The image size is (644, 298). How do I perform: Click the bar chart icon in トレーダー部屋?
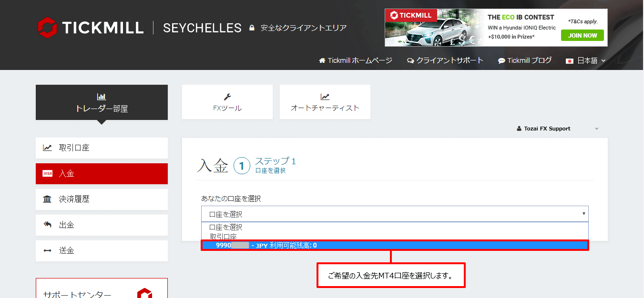tap(102, 97)
